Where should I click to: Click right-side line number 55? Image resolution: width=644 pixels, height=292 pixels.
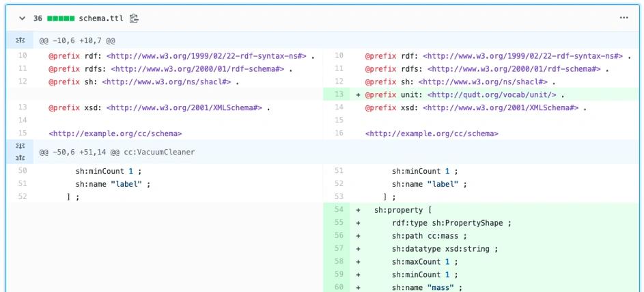(339, 223)
